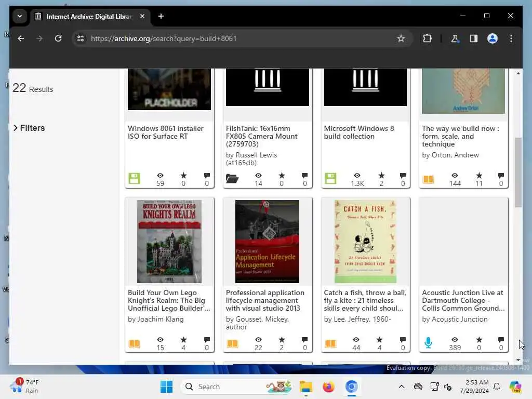The height and width of the screenshot is (399, 532).
Task: Launch Firefox from the taskbar
Action: pyautogui.click(x=328, y=387)
